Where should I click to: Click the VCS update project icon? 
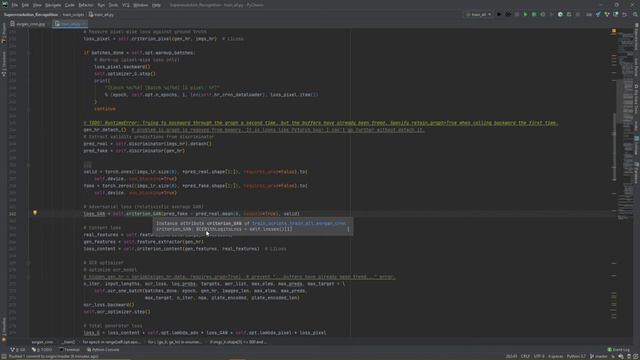(x=598, y=15)
